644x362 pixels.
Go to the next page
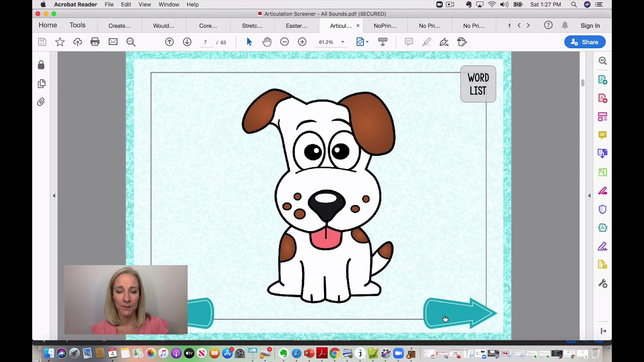(187, 42)
